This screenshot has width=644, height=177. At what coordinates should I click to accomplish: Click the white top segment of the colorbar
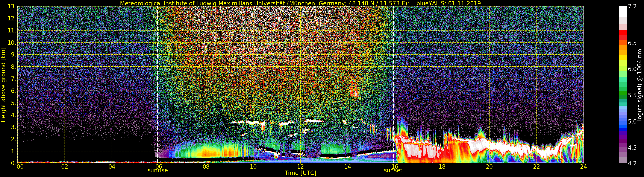[x=623, y=12]
